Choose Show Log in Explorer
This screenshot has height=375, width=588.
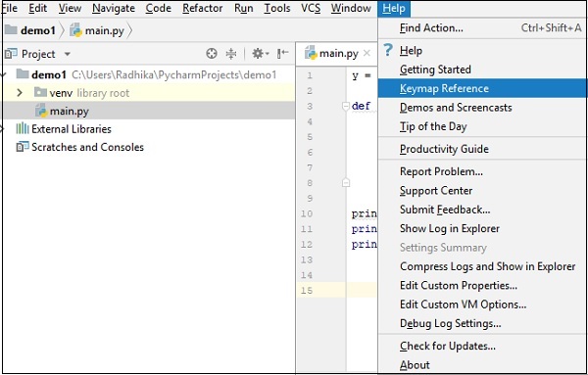tap(482, 228)
